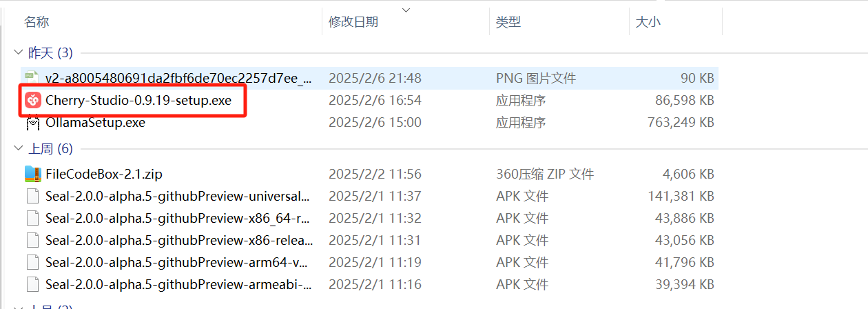Click the OllamaSetup.exe llama icon
The width and height of the screenshot is (868, 309).
coord(32,123)
